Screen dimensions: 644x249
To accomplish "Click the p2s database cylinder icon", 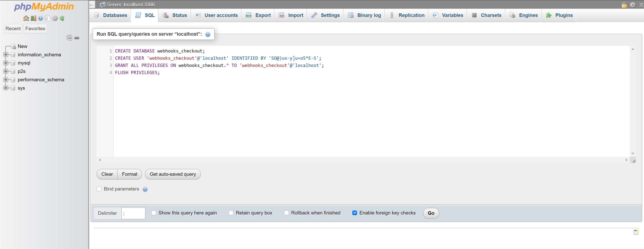I will (x=13, y=71).
